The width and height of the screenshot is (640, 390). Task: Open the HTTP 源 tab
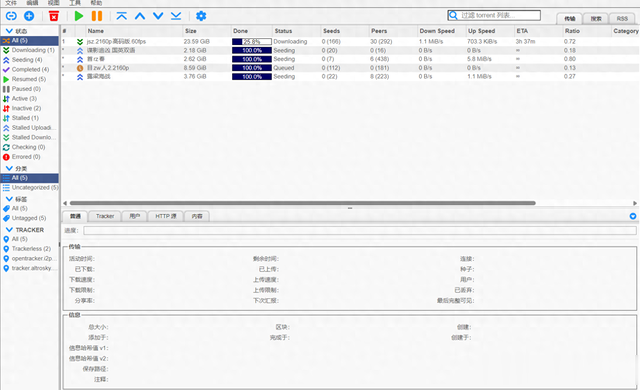click(166, 216)
